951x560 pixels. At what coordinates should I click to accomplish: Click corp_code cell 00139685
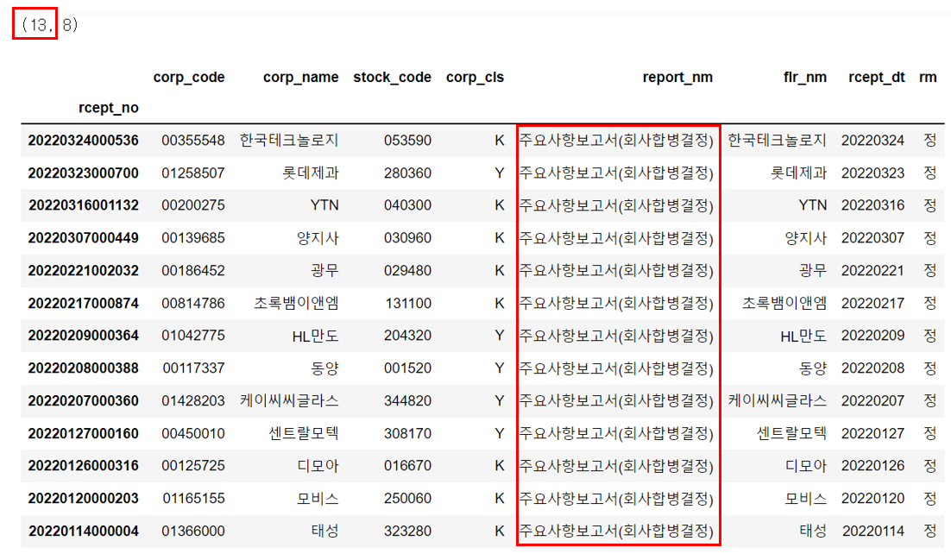tap(192, 238)
